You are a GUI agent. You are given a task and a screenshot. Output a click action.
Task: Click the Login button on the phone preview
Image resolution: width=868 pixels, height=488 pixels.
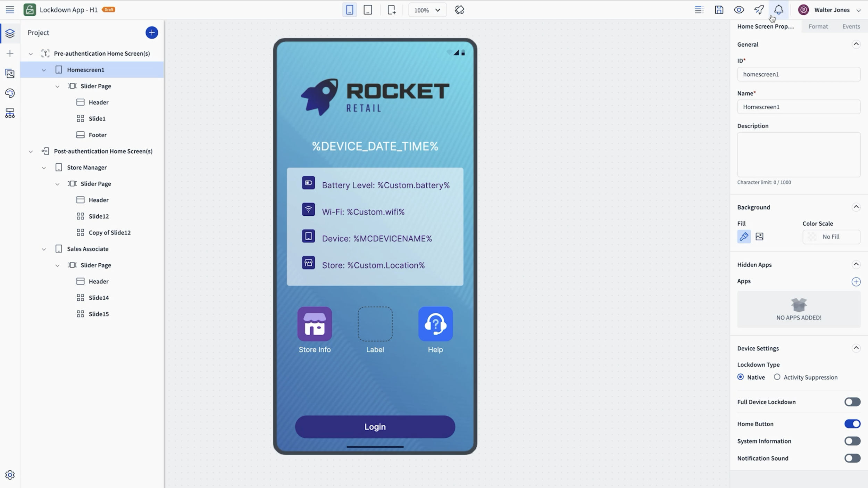coord(375,427)
